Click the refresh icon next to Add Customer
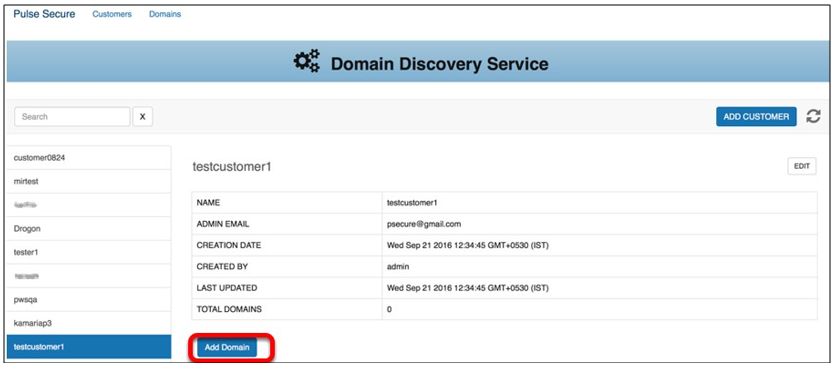Viewport: 834px width, 365px height. (x=813, y=117)
